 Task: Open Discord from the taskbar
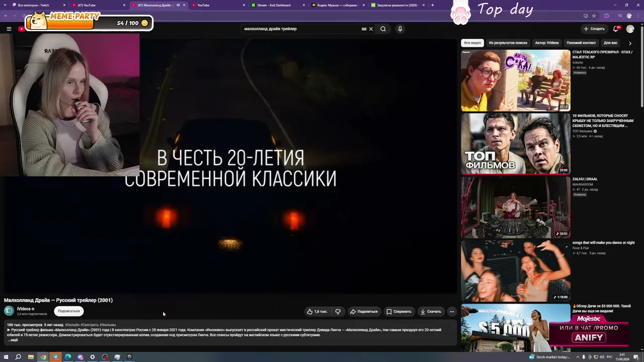point(80,357)
